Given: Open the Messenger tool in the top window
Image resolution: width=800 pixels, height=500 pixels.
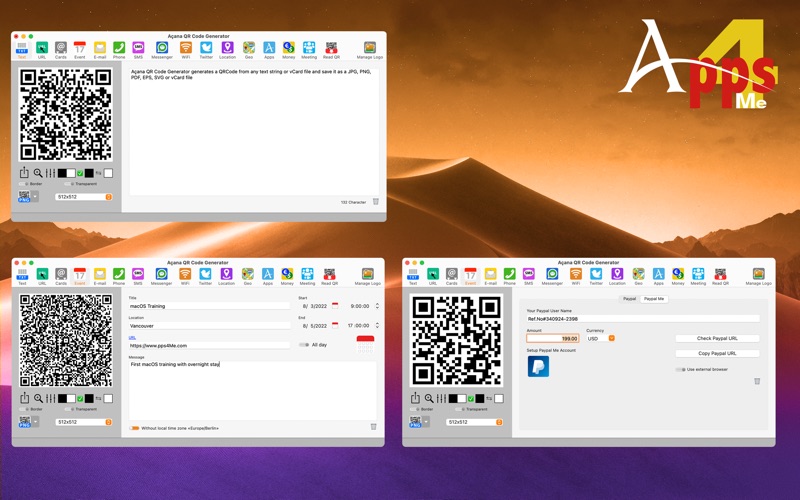Looking at the screenshot, I should (162, 49).
